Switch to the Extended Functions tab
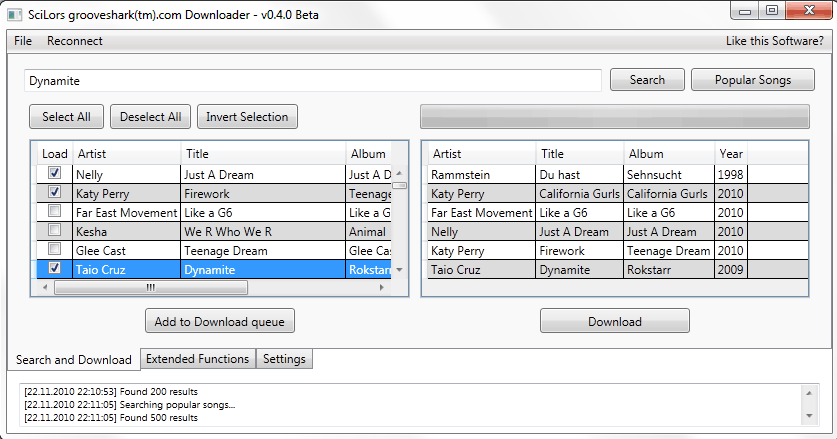Viewport: 837px width, 439px height. pyautogui.click(x=197, y=359)
